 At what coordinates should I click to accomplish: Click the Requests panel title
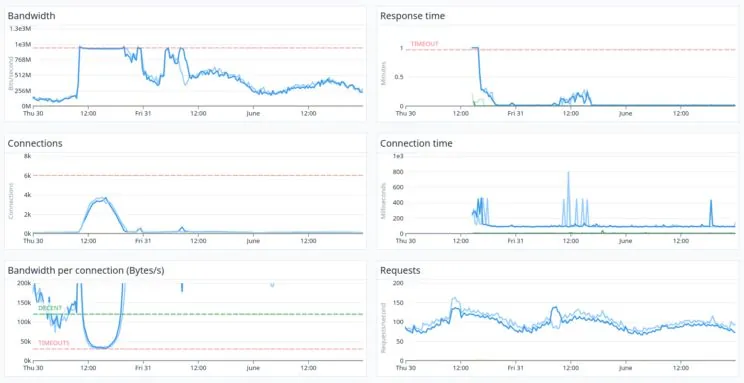click(x=400, y=271)
